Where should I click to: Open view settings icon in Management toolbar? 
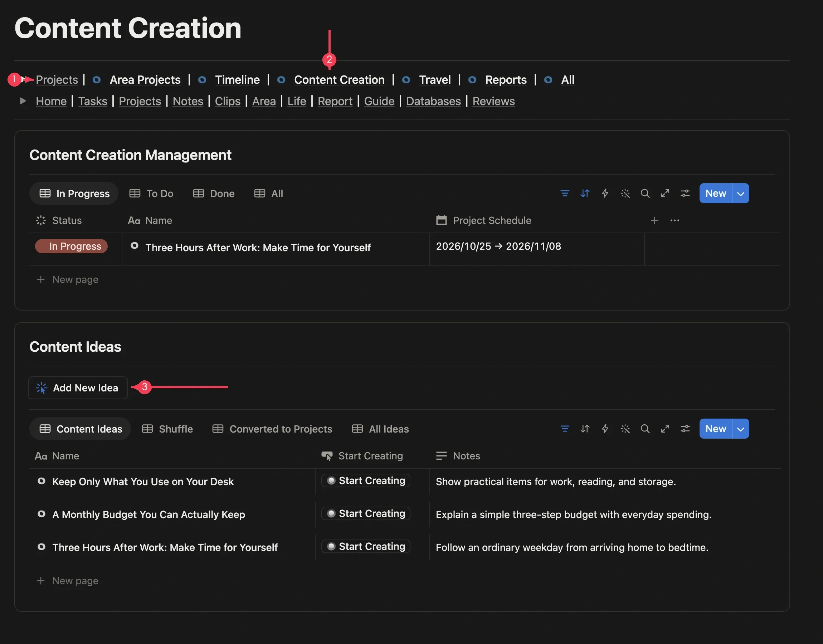pos(685,194)
